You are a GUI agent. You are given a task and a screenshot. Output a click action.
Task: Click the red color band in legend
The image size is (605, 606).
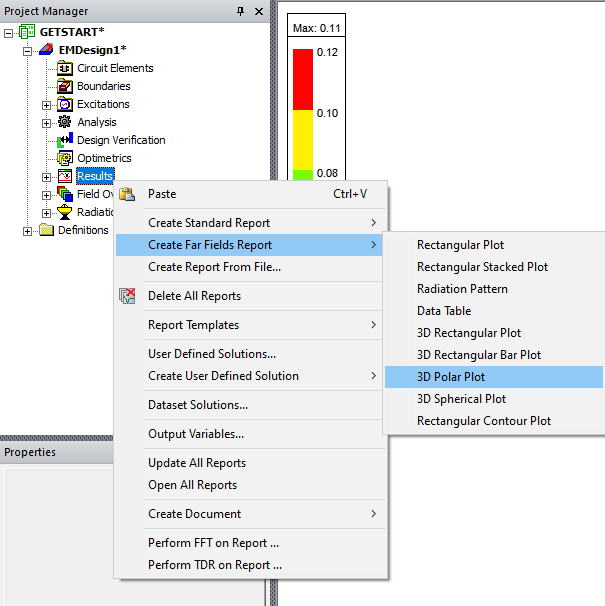click(303, 79)
